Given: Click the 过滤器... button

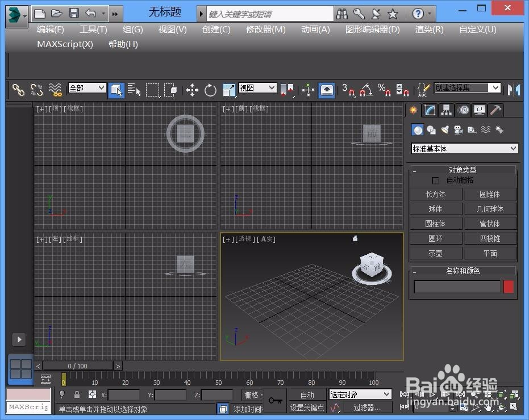Looking at the screenshot, I should [x=368, y=408].
